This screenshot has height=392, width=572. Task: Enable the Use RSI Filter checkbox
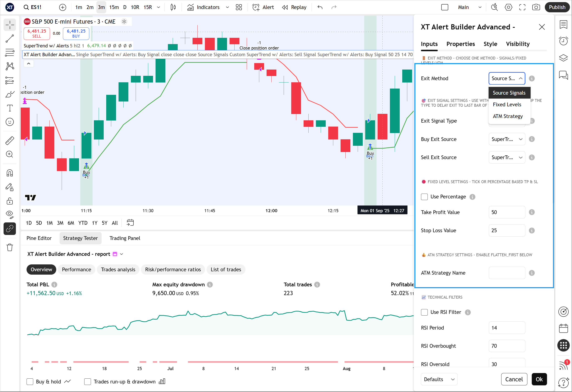point(424,312)
